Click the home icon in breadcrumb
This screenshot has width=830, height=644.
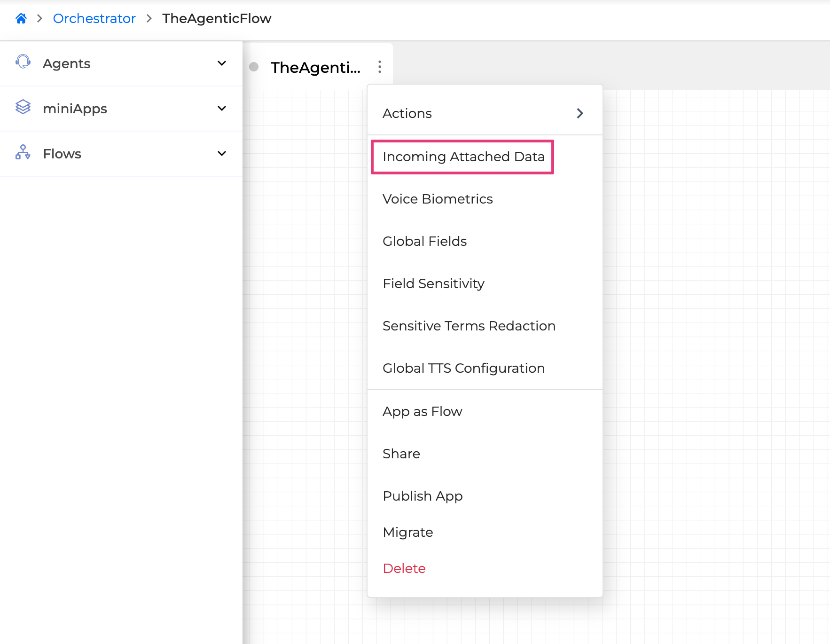pyautogui.click(x=21, y=18)
